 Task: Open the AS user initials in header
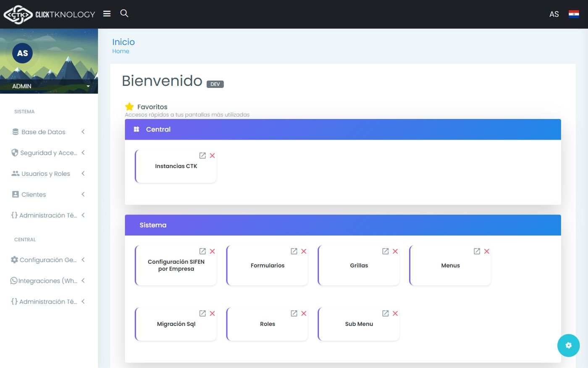554,14
